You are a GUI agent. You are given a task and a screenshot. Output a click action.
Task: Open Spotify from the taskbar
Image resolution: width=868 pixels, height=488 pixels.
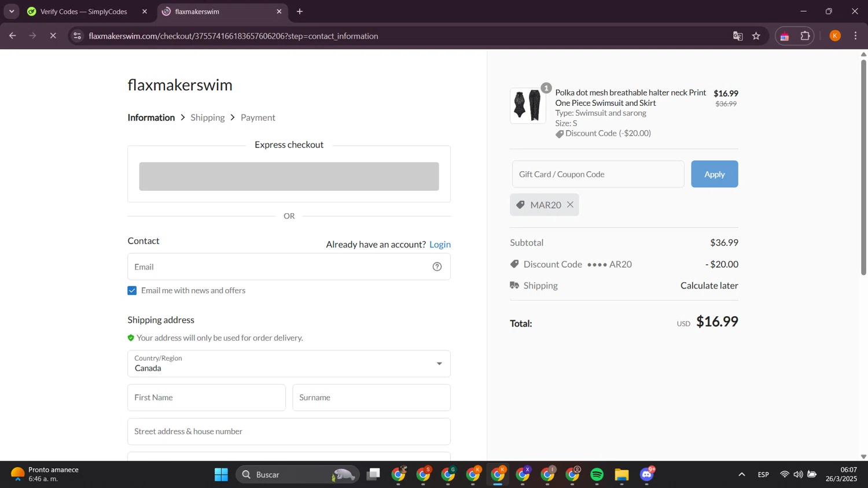(597, 475)
